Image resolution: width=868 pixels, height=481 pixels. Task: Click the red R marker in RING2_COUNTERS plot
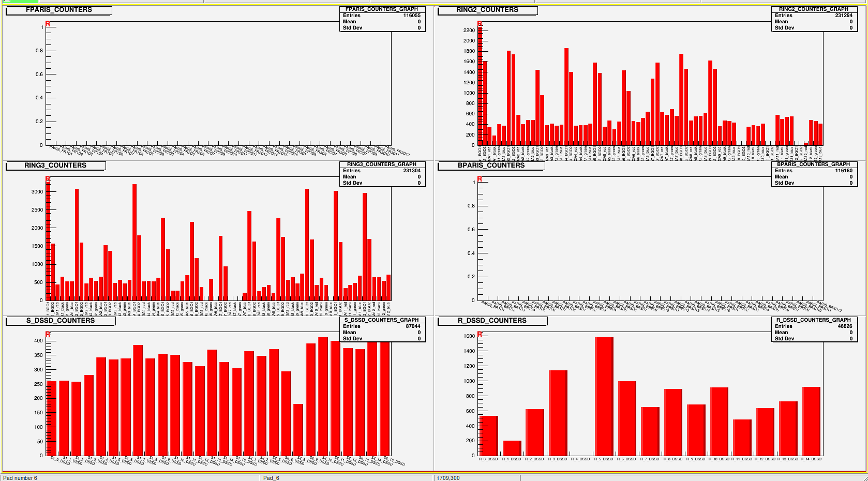(480, 24)
